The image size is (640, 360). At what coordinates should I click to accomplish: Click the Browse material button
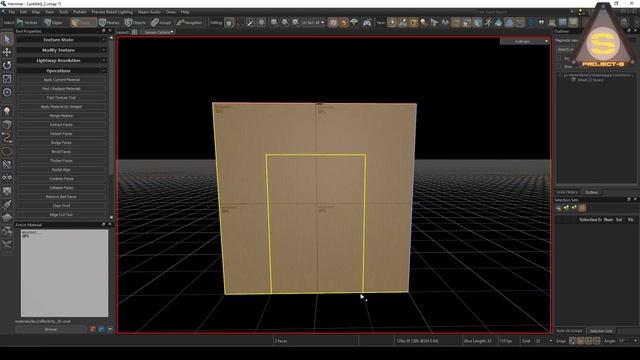point(51,329)
